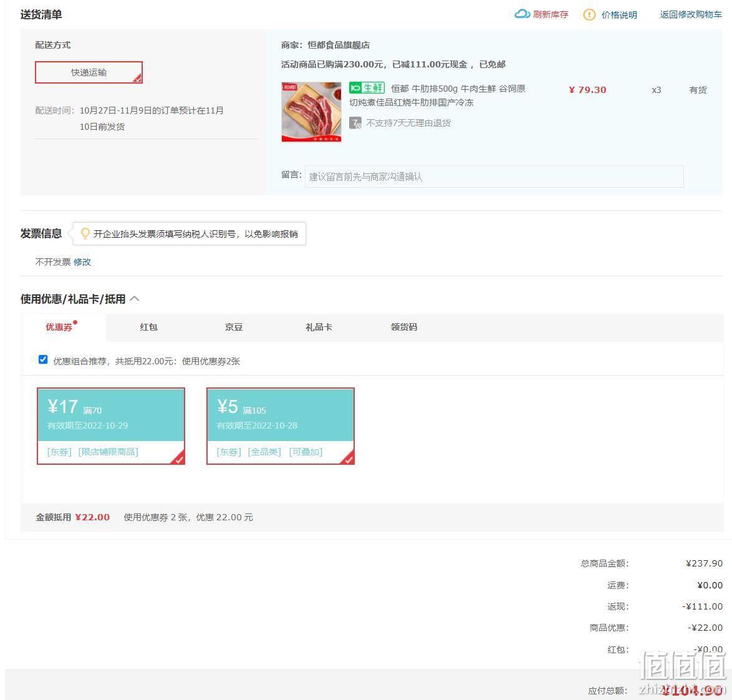Open 价格说明 link

[619, 15]
